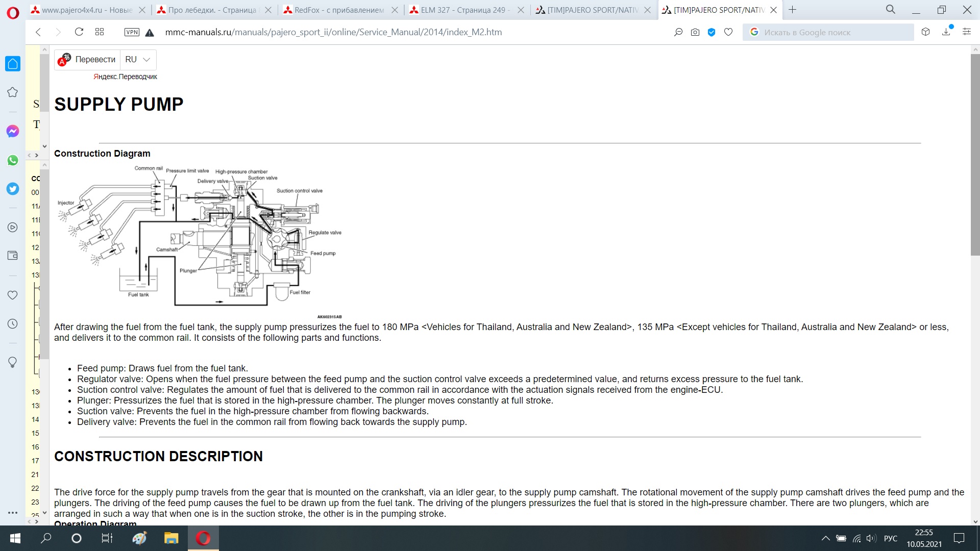The width and height of the screenshot is (980, 551).
Task: Click the Перевести translate button
Action: click(95, 60)
